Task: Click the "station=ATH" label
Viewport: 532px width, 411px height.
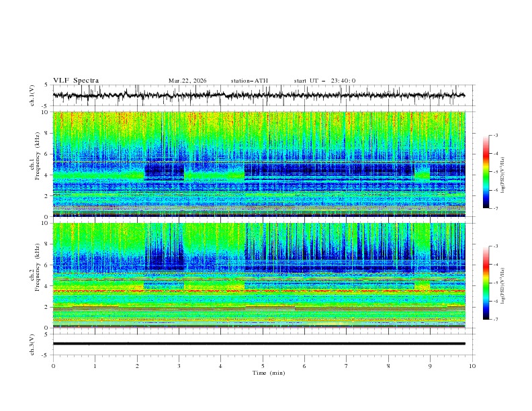Action: pos(249,81)
